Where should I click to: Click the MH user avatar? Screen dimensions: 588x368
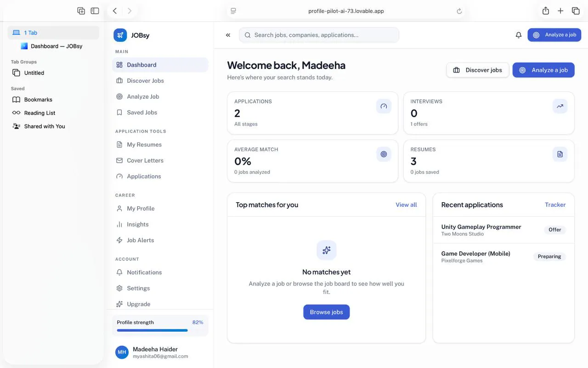coord(122,352)
